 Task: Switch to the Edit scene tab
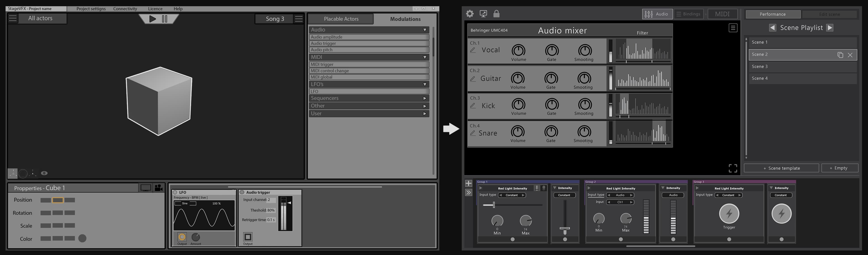tap(830, 14)
